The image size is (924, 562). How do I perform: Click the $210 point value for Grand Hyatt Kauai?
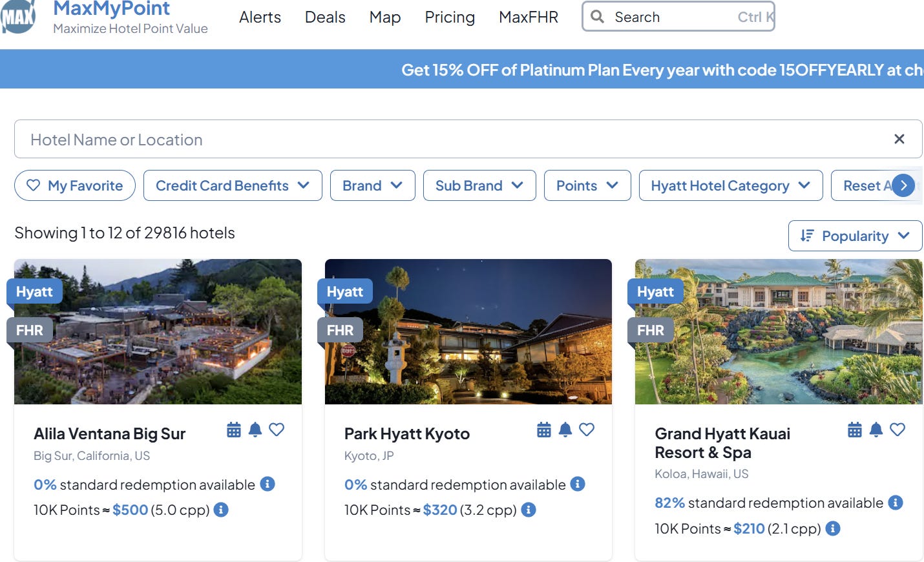tap(749, 528)
